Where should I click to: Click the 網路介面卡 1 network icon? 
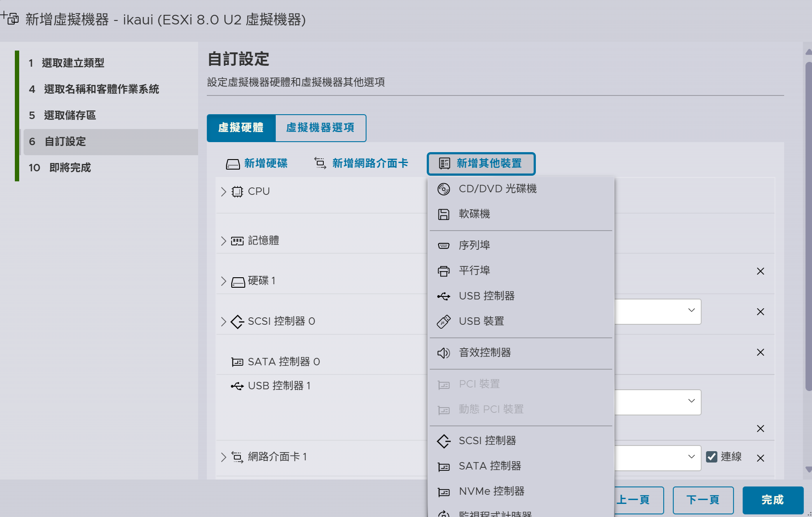point(237,456)
